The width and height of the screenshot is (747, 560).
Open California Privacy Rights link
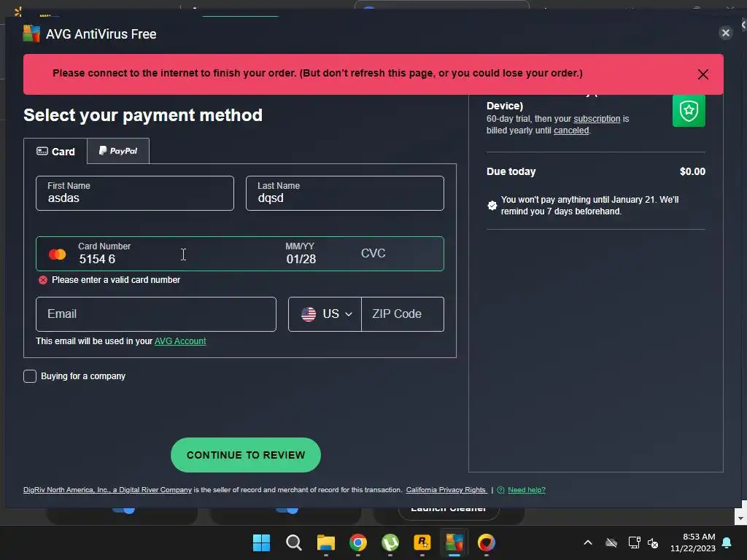(446, 489)
